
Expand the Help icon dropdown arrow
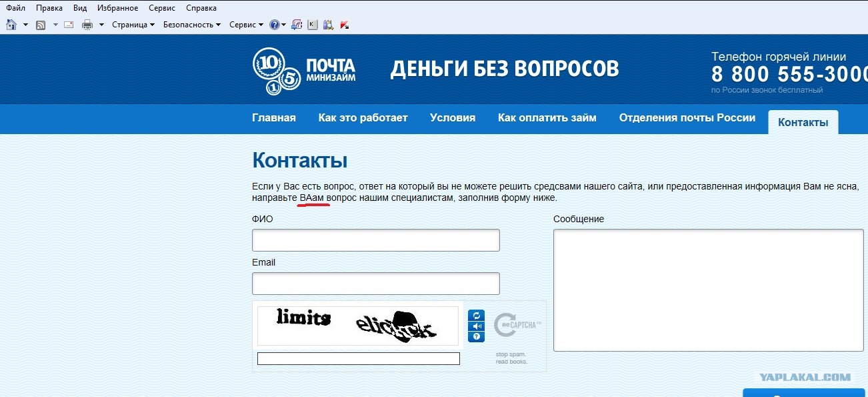click(284, 25)
